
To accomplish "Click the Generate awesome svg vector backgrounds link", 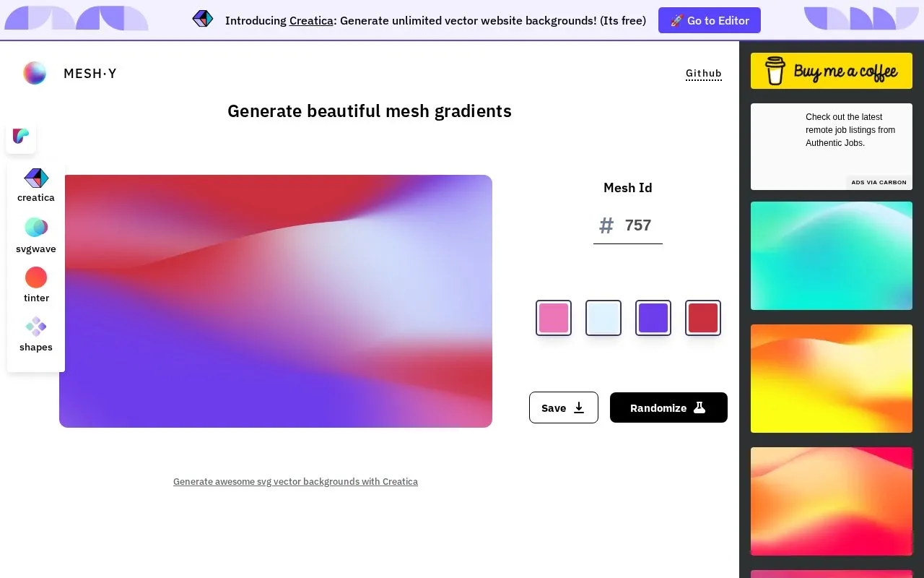I will (295, 481).
